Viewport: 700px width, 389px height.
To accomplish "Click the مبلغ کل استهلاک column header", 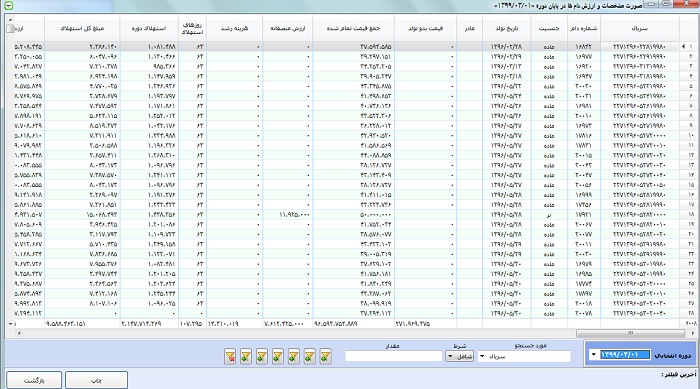I will 82,28.
